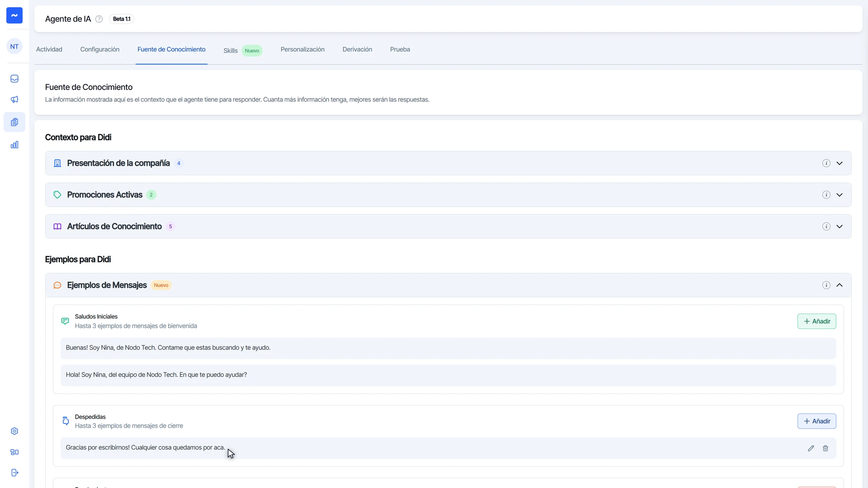Select the Hola! Soy Nina greeting message
The width and height of the screenshot is (868, 488).
(448, 375)
